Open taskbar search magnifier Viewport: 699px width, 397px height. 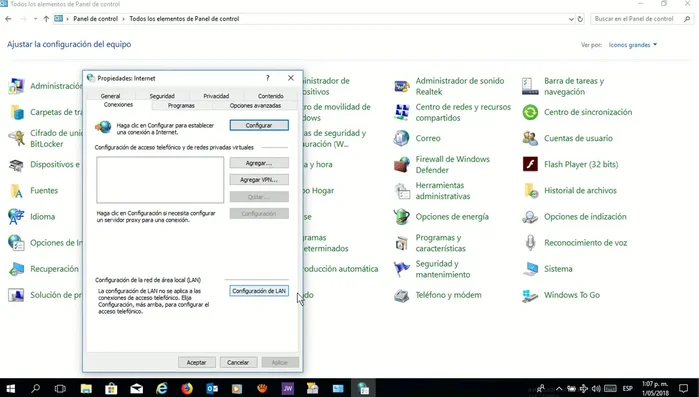(35, 389)
